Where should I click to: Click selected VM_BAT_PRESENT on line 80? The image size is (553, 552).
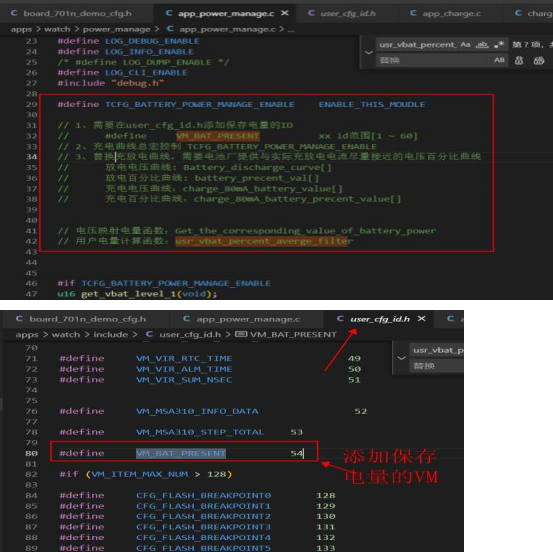point(181,454)
